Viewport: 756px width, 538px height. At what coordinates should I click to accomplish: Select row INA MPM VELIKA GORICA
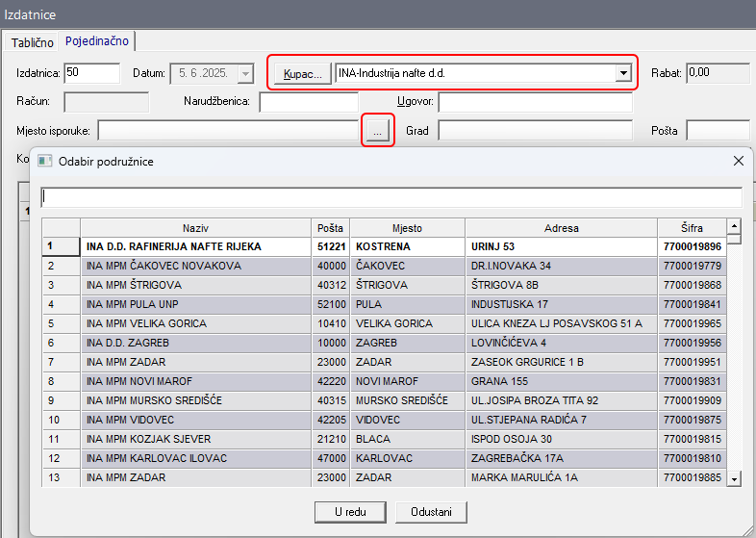pyautogui.click(x=385, y=323)
